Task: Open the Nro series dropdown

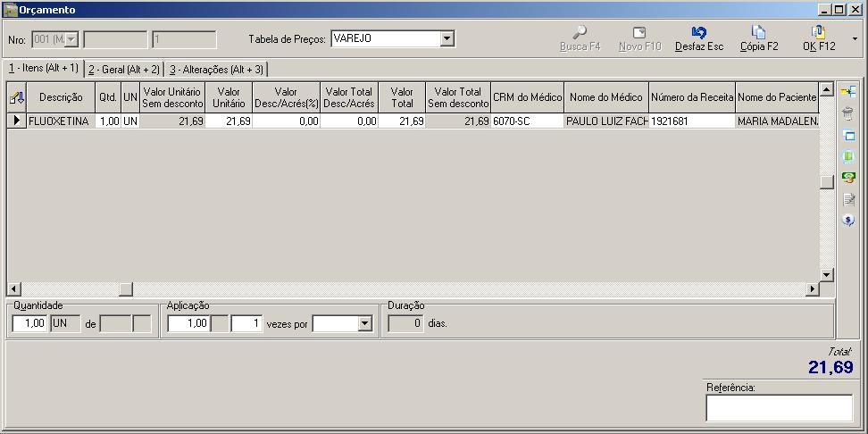Action: tap(72, 39)
